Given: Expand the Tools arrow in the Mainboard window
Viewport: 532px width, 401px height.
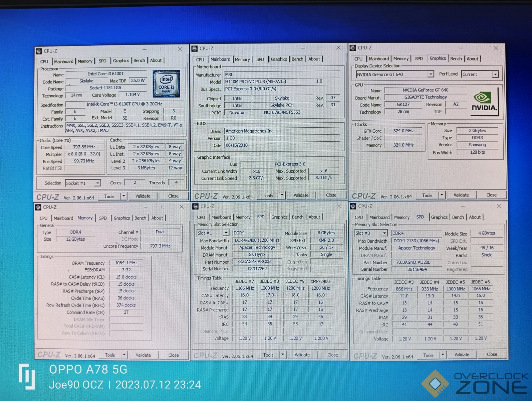Looking at the screenshot, I should click(282, 195).
